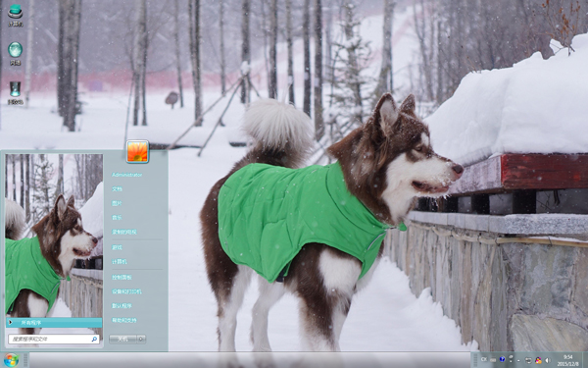
Task: Open the Recycle Bin desktop icon
Action: pos(15,93)
